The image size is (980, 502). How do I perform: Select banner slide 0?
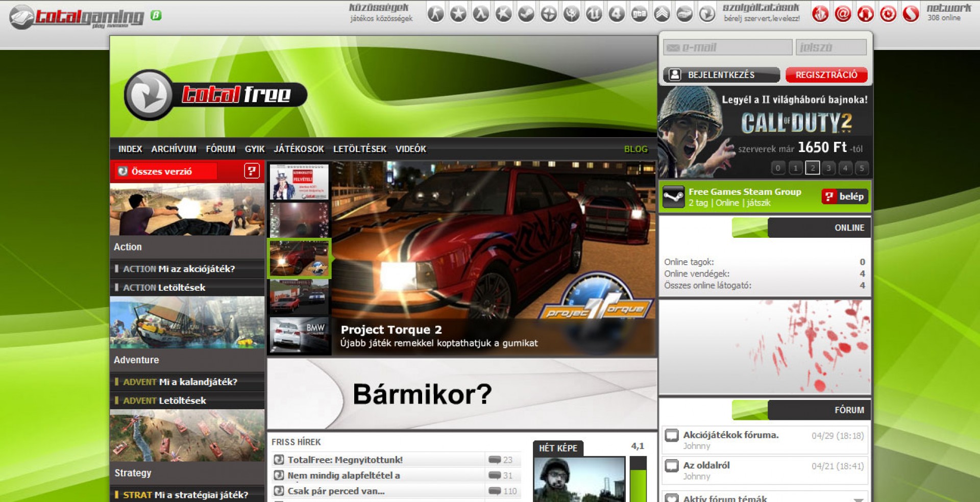(778, 168)
